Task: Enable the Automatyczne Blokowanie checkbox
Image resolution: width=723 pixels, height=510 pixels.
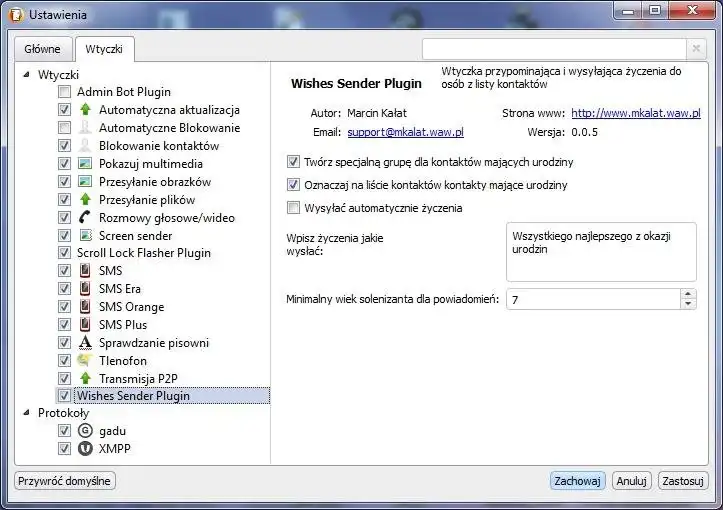Action: [64, 128]
